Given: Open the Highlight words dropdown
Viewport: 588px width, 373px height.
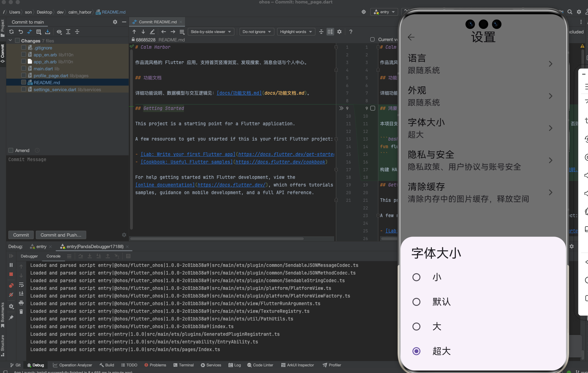Looking at the screenshot, I should point(296,32).
